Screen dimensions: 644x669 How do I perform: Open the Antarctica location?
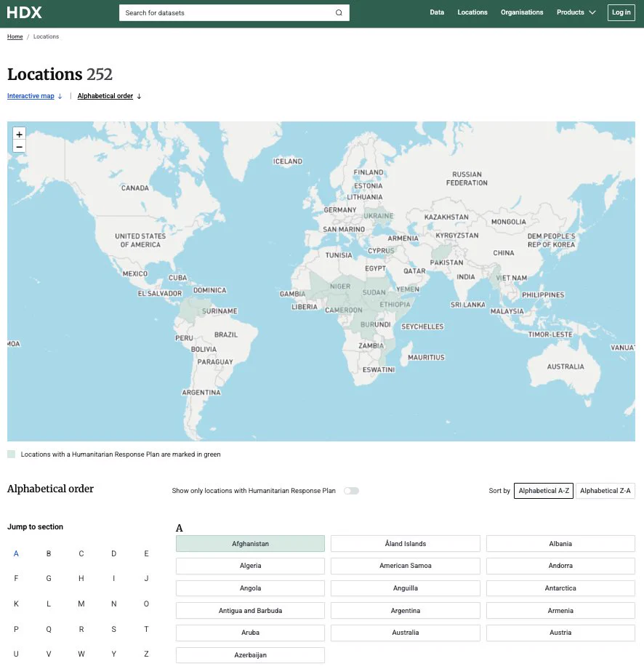coord(560,588)
